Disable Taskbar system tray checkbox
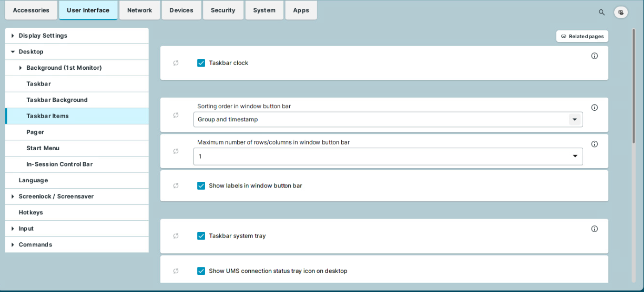Screen dimensions: 644x292 (x=201, y=236)
